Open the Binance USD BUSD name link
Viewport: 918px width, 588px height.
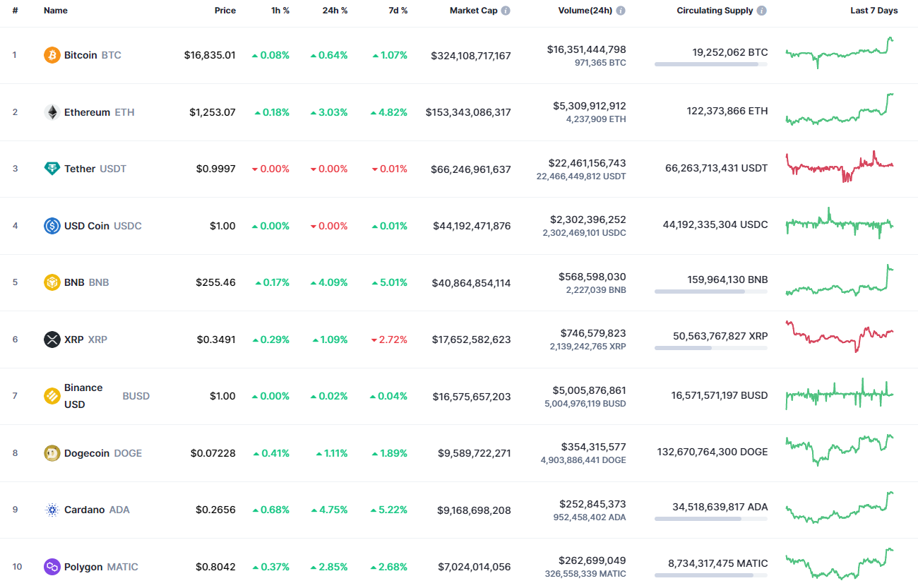[x=84, y=395]
